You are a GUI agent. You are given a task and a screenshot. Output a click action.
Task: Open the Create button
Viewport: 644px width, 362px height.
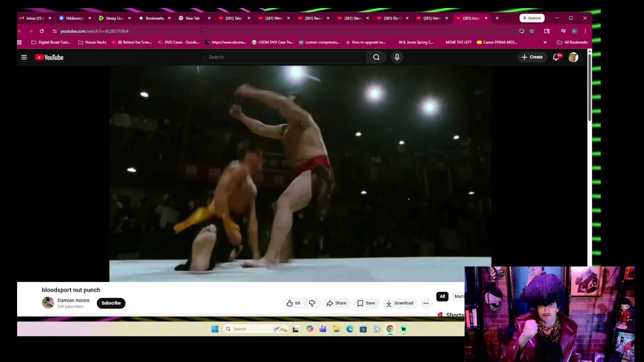[x=532, y=57]
